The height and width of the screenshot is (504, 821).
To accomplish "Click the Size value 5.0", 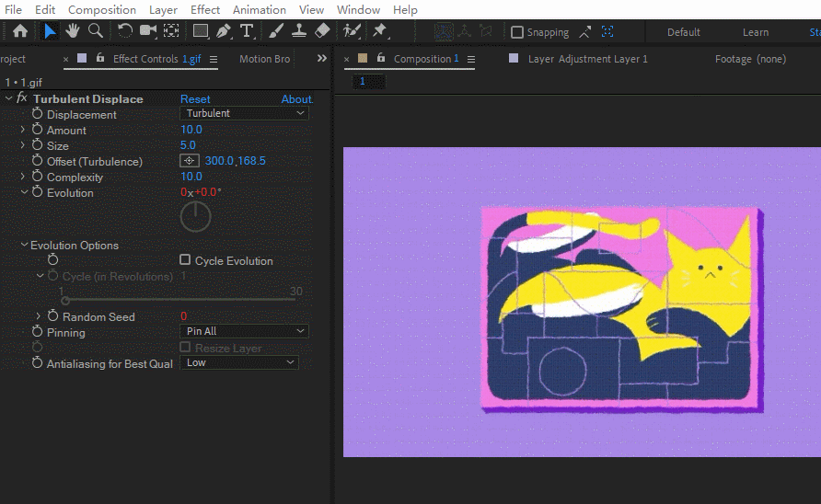I will point(188,145).
